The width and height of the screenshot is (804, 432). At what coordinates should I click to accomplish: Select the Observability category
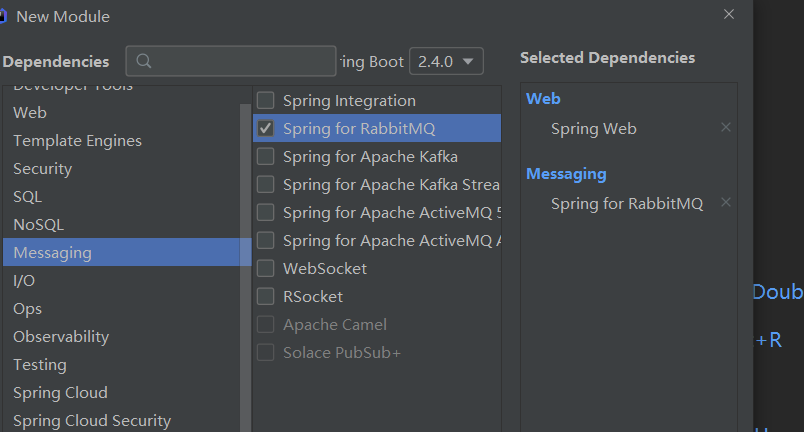point(61,336)
